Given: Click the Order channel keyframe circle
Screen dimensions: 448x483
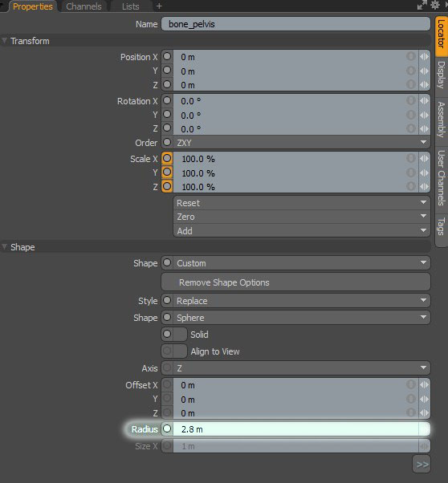Looking at the screenshot, I should point(167,142).
